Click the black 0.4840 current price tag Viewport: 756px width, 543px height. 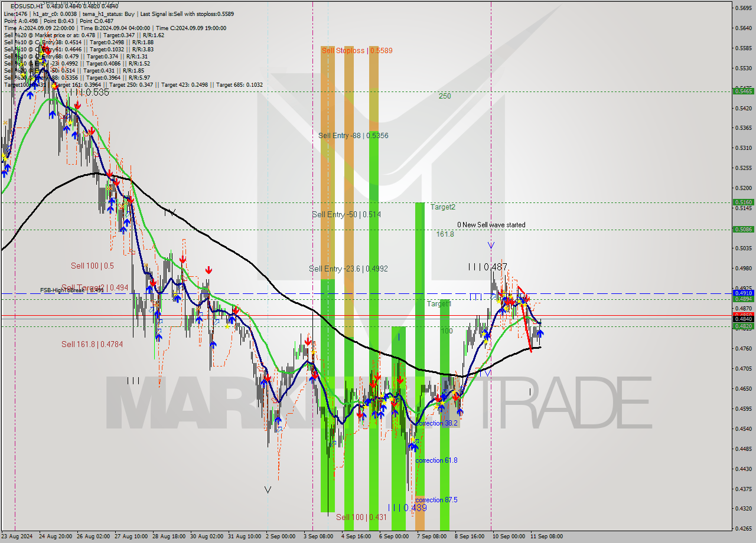click(743, 319)
